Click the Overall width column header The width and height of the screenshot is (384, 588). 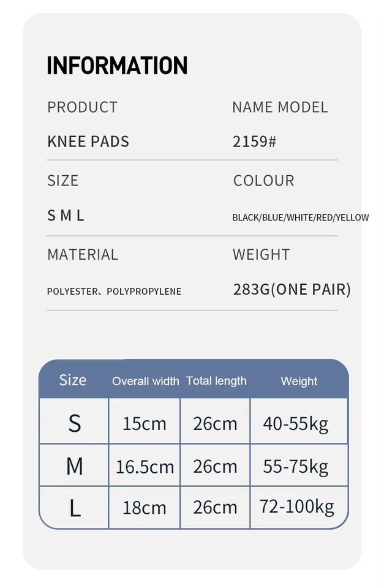click(x=145, y=381)
